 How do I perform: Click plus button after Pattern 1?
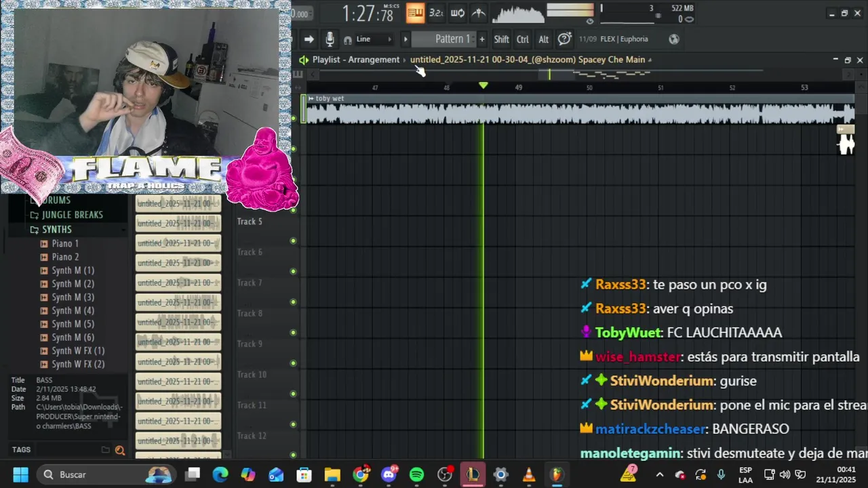pos(482,39)
